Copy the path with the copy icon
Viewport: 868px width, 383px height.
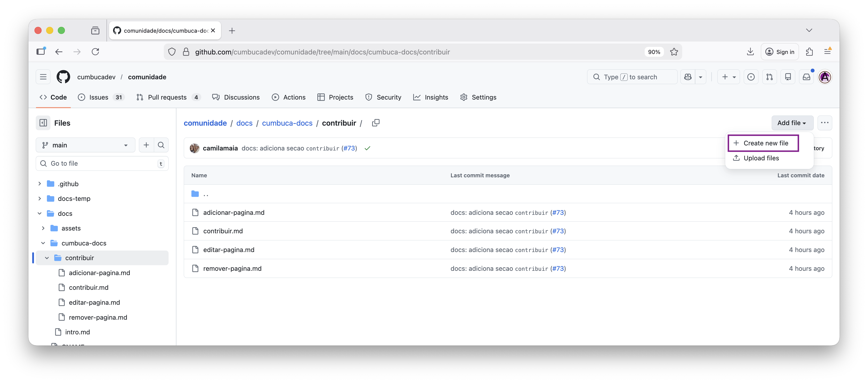(x=376, y=123)
